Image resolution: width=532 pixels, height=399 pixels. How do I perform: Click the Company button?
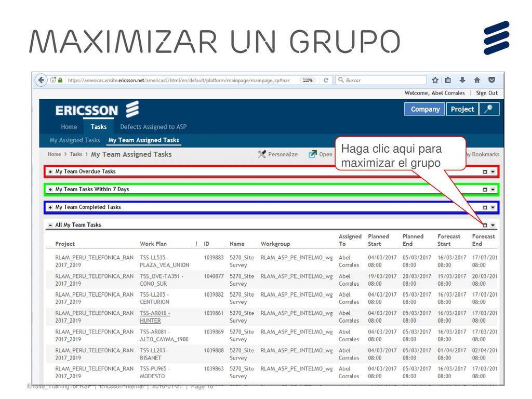click(425, 109)
